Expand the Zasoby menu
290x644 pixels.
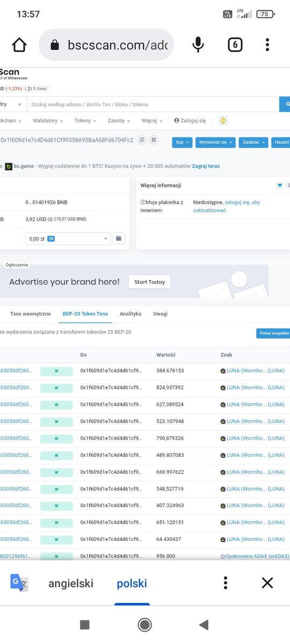(x=119, y=121)
